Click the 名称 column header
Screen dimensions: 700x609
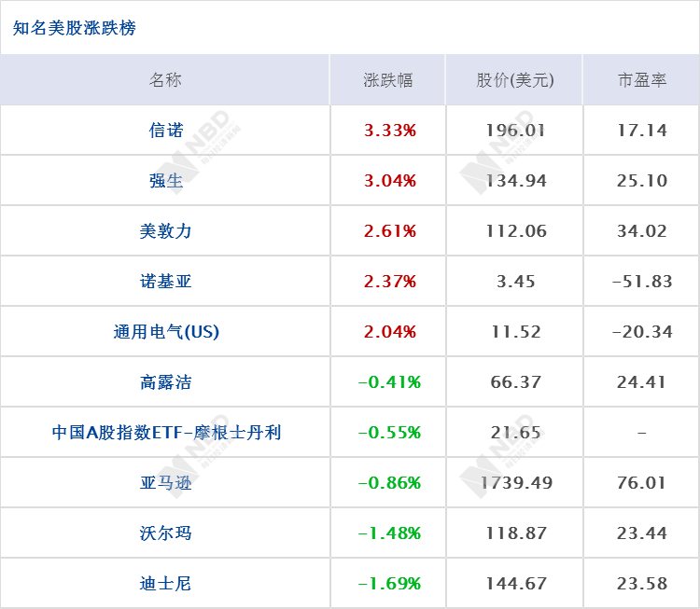tap(165, 80)
